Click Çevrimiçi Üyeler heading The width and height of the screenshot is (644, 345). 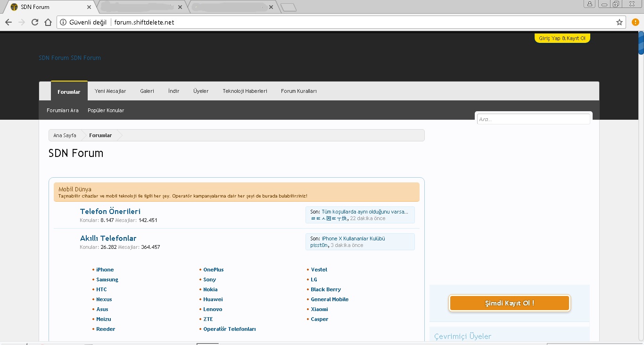pos(462,336)
